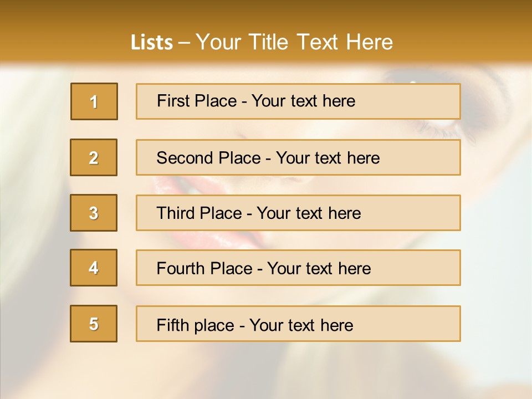This screenshot has width=532, height=399.
Task: Select the number 5 box
Action: click(94, 324)
